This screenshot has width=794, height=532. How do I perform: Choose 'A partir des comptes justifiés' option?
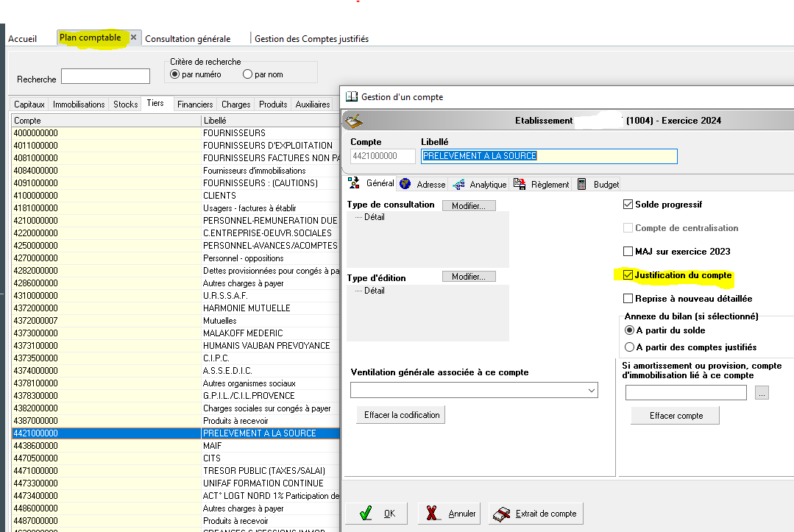pyautogui.click(x=629, y=347)
